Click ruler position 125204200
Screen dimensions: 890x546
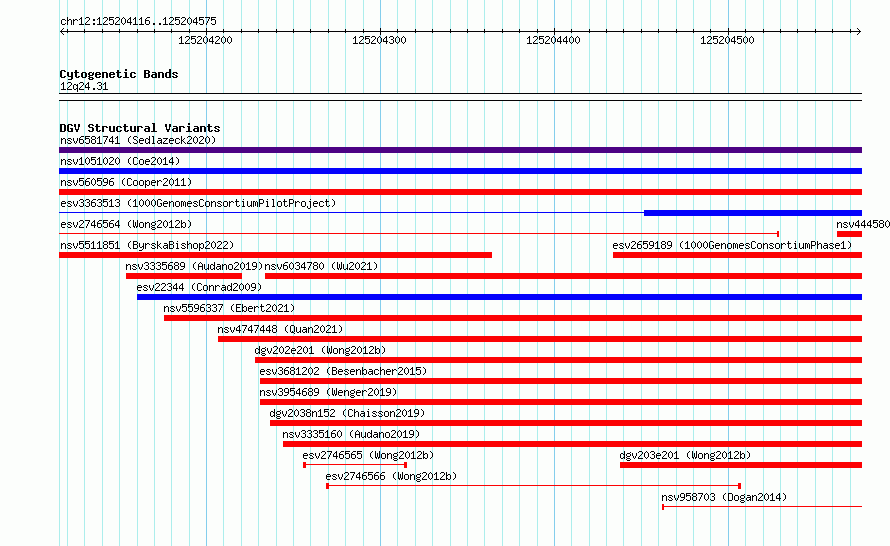point(205,40)
